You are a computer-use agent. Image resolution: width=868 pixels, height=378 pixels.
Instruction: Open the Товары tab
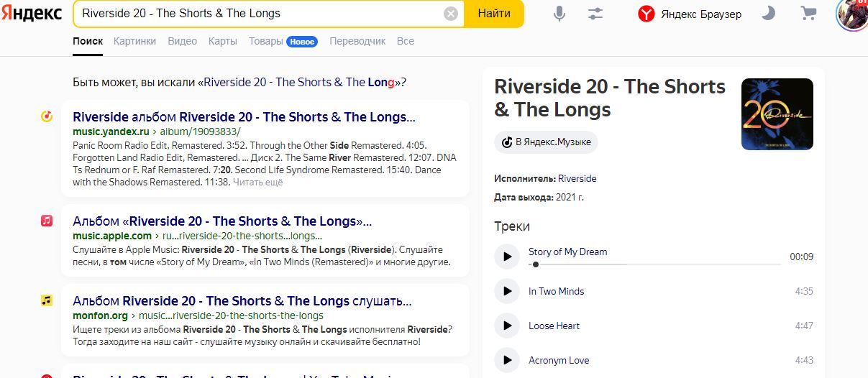(266, 41)
